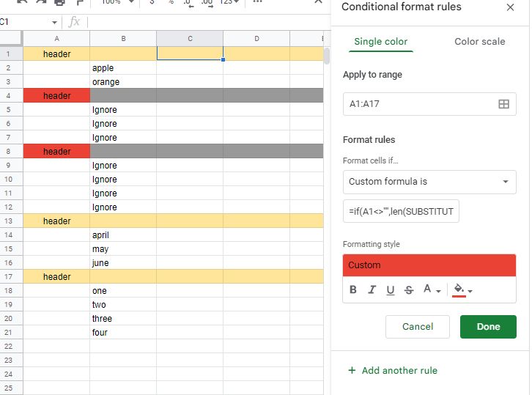This screenshot has width=532, height=395.
Task: Click the gray cell C4
Action: click(x=190, y=95)
